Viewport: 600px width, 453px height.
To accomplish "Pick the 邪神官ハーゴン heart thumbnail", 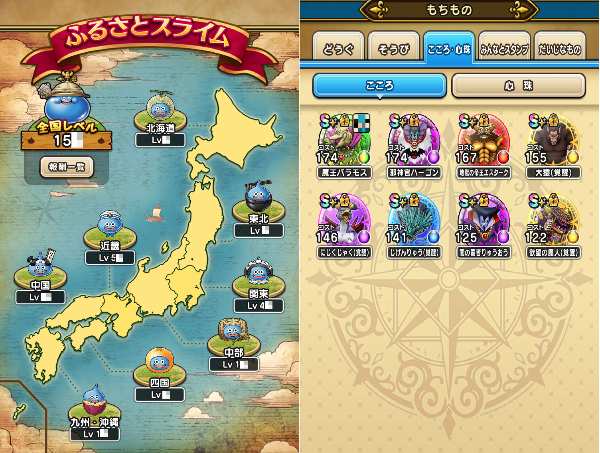I will (414, 146).
